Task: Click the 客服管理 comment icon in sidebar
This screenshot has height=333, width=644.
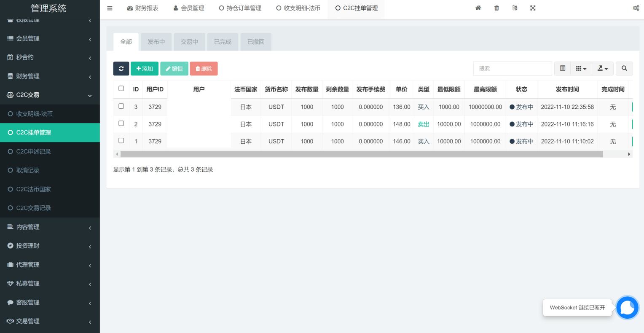Action: pyautogui.click(x=11, y=302)
